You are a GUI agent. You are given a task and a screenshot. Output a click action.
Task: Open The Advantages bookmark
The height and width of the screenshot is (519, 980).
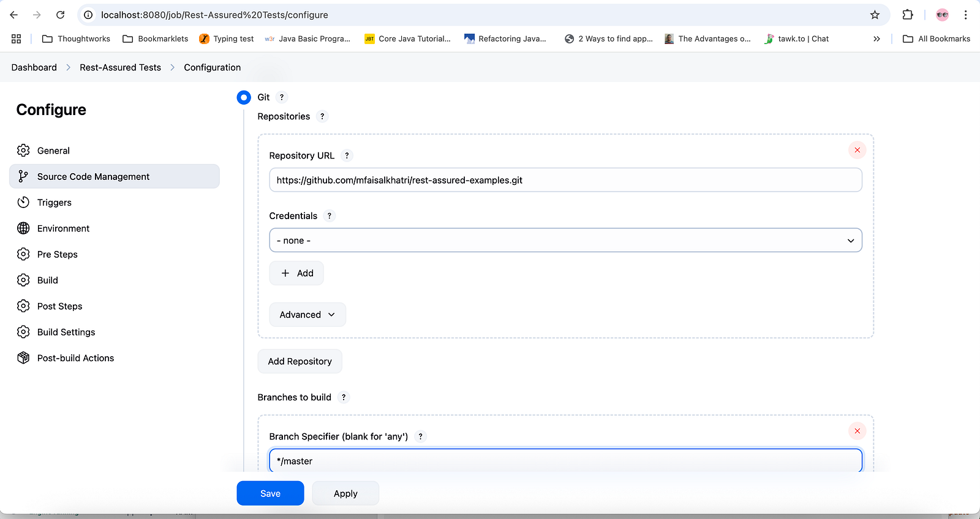tap(707, 39)
